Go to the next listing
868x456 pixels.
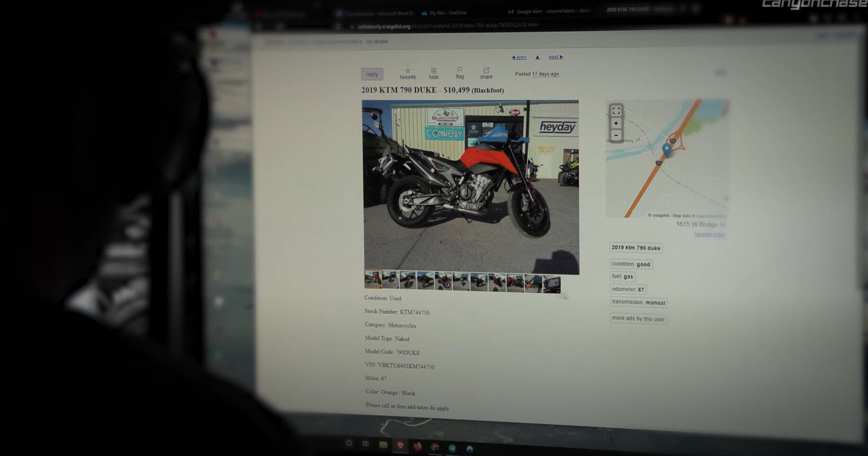point(556,57)
